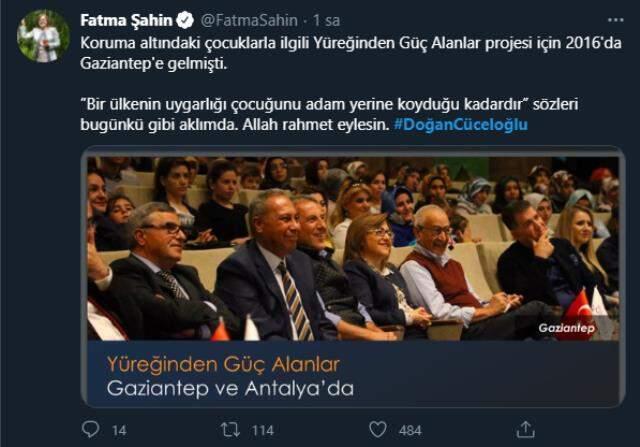Screen dimensions: 640x447
Task: Click the retweet count 114
Action: 263,430
